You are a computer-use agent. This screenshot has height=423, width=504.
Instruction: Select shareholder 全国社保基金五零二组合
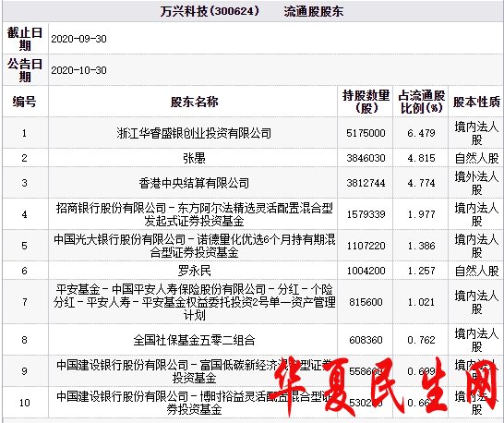pos(194,340)
